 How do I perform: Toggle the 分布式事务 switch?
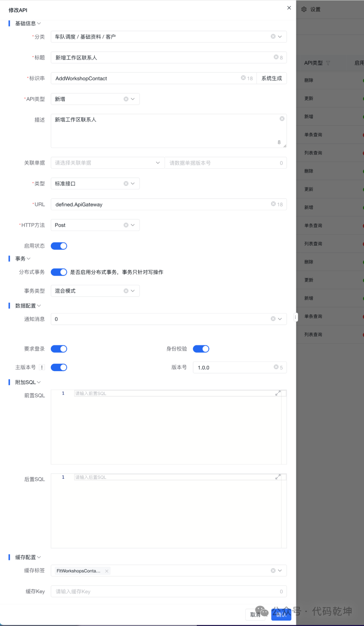pyautogui.click(x=59, y=272)
